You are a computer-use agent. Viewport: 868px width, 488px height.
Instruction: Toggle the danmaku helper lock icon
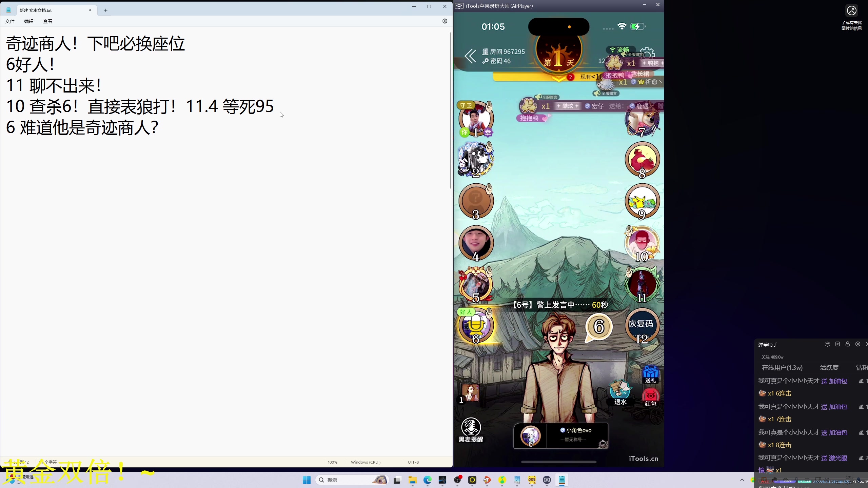(x=848, y=344)
